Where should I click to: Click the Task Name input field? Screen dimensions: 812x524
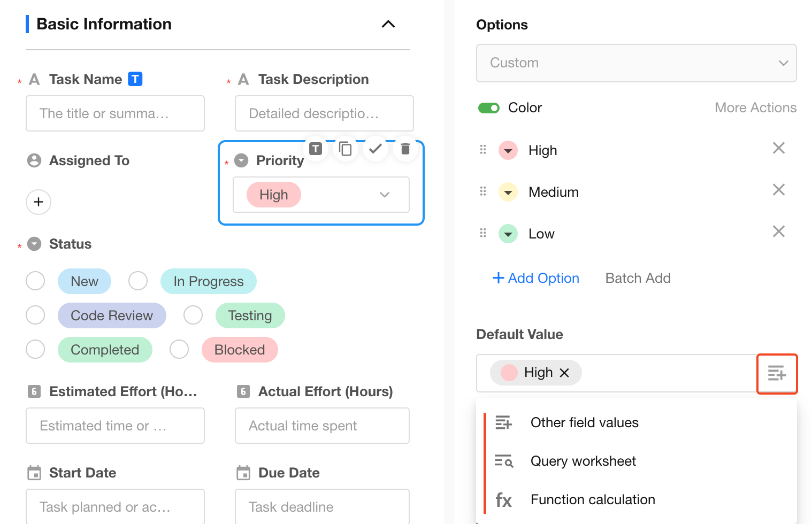(115, 113)
